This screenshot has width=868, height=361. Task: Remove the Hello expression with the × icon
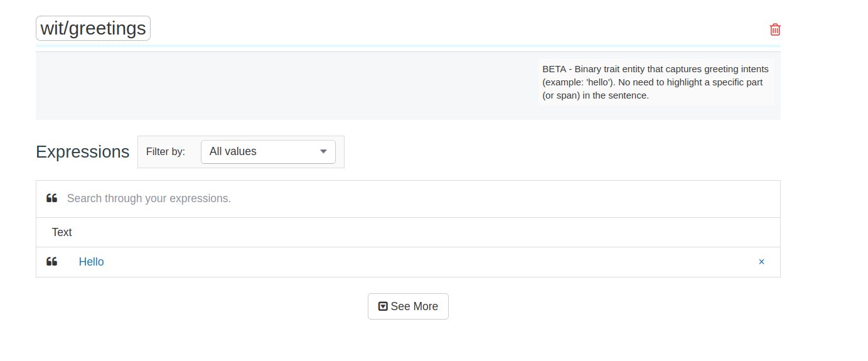coord(761,262)
